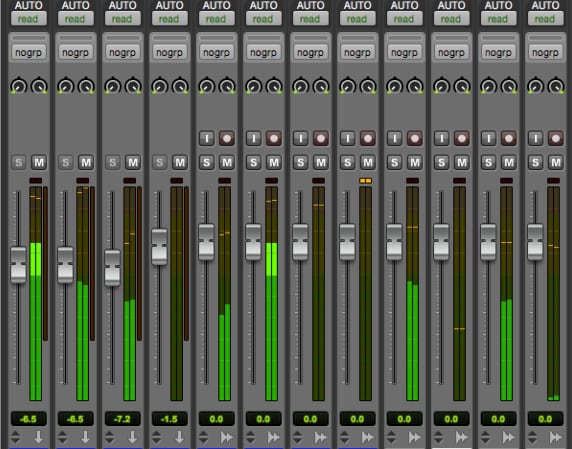Screen dimensions: 572x449
Task: Click up/down arrows icon on the ninth strip
Action: pos(391,437)
